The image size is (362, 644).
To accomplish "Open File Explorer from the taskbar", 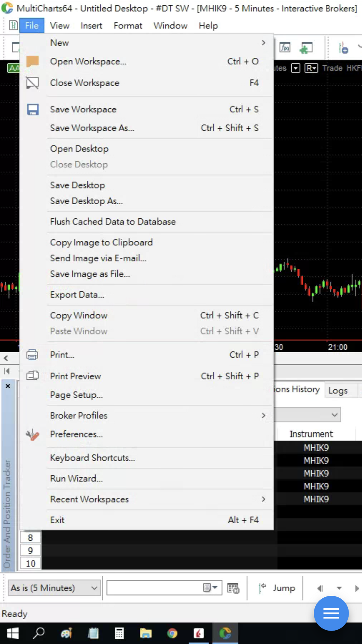I will tap(146, 633).
